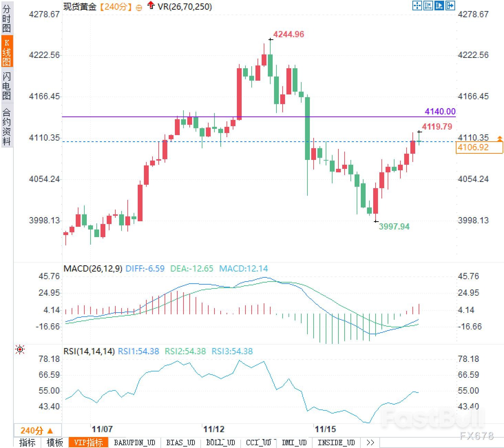Select the VIP指标 tab
The height and width of the screenshot is (448, 504).
[88, 442]
